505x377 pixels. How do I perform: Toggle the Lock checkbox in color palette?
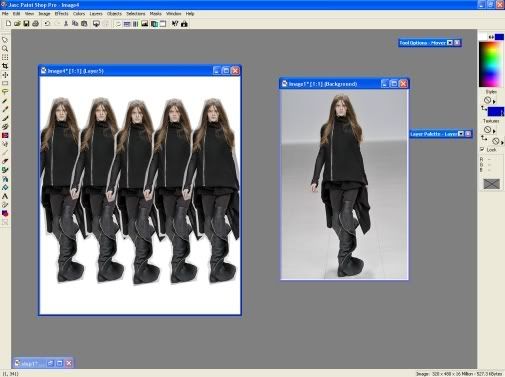pyautogui.click(x=482, y=149)
